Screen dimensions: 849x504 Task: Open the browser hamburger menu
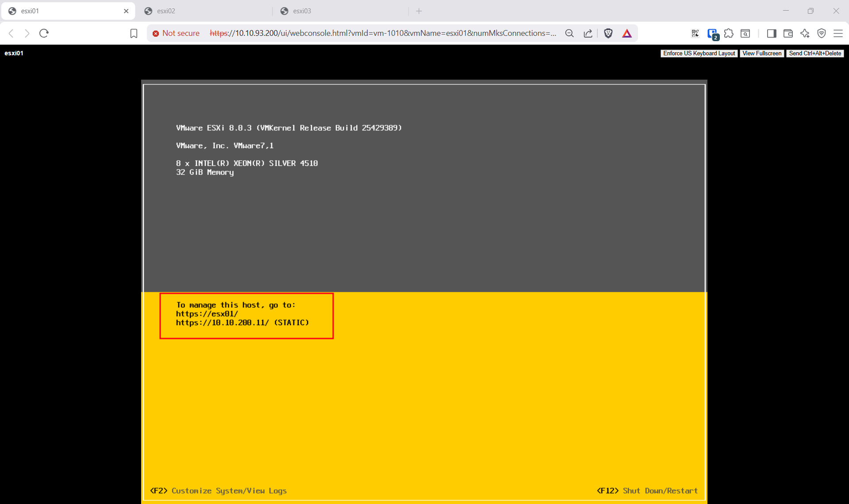pos(838,33)
